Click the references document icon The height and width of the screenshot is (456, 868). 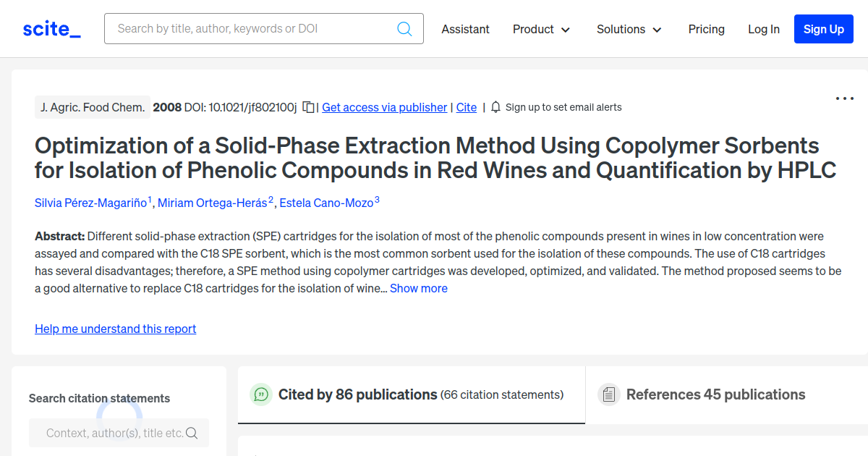pos(609,394)
